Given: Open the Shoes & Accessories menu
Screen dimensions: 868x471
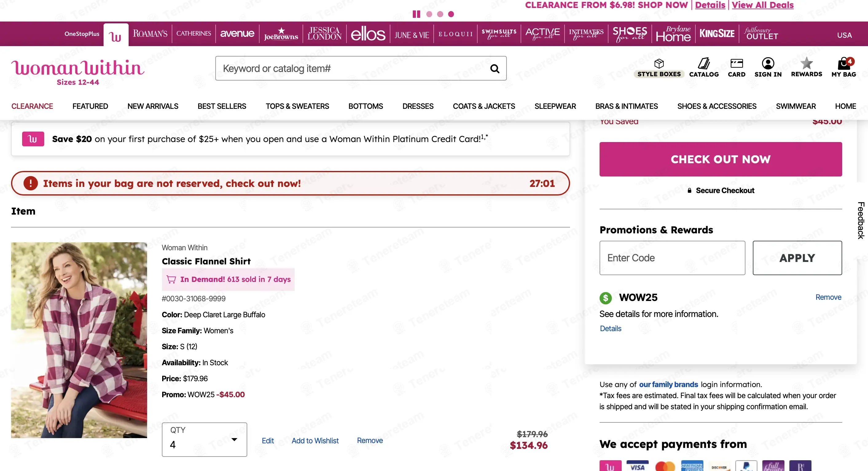Looking at the screenshot, I should (x=717, y=106).
